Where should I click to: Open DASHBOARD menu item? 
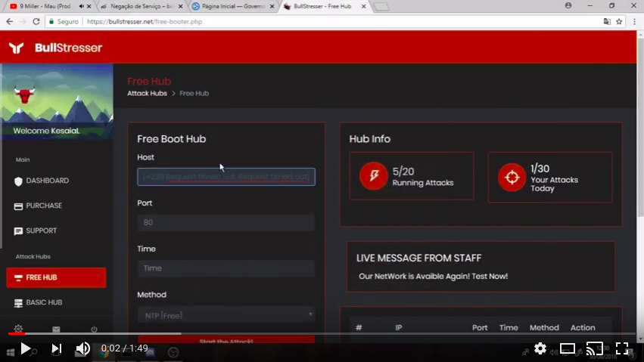[x=47, y=181]
